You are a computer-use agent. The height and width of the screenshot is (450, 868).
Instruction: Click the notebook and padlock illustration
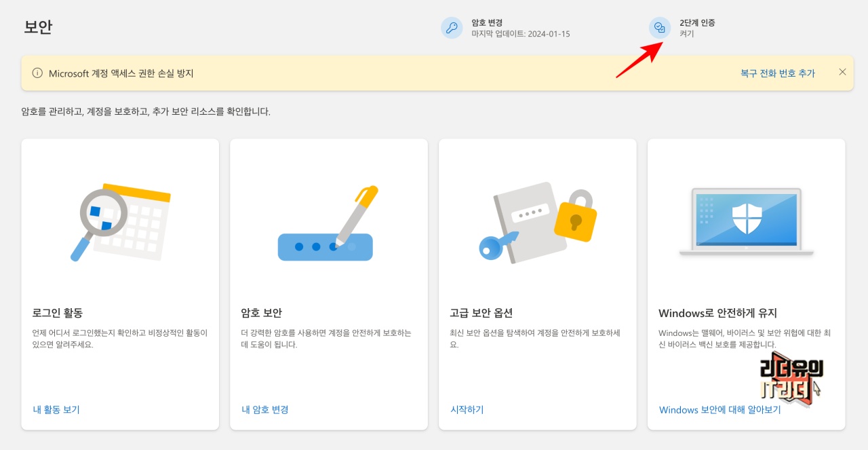[x=537, y=221]
